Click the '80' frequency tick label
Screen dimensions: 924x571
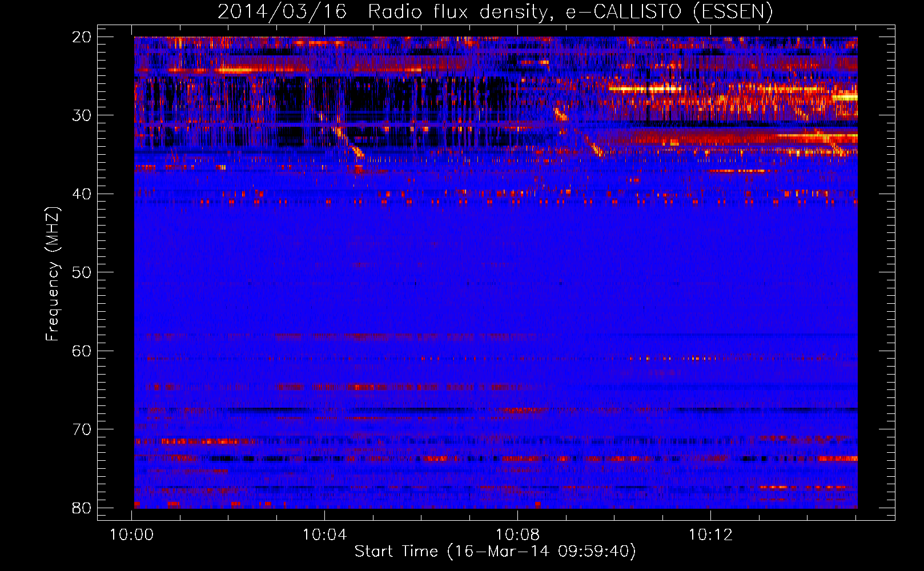pyautogui.click(x=82, y=508)
